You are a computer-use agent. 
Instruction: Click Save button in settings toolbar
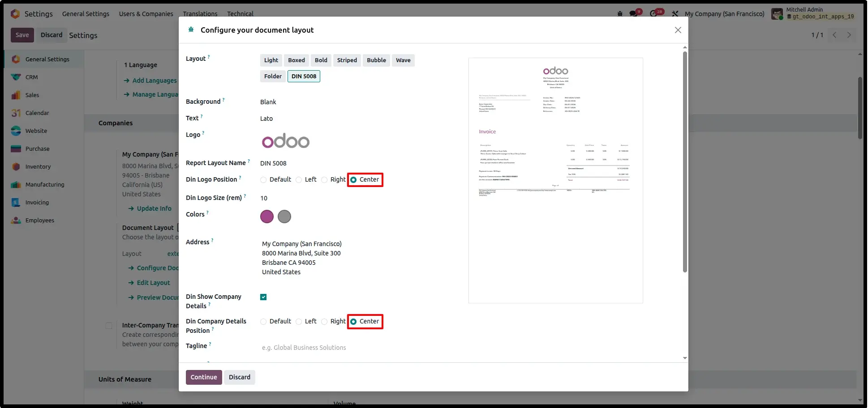click(x=22, y=35)
